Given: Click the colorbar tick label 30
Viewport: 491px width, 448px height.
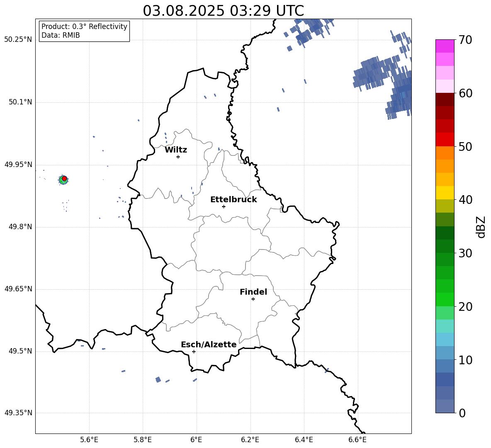Looking at the screenshot, I should (x=465, y=253).
